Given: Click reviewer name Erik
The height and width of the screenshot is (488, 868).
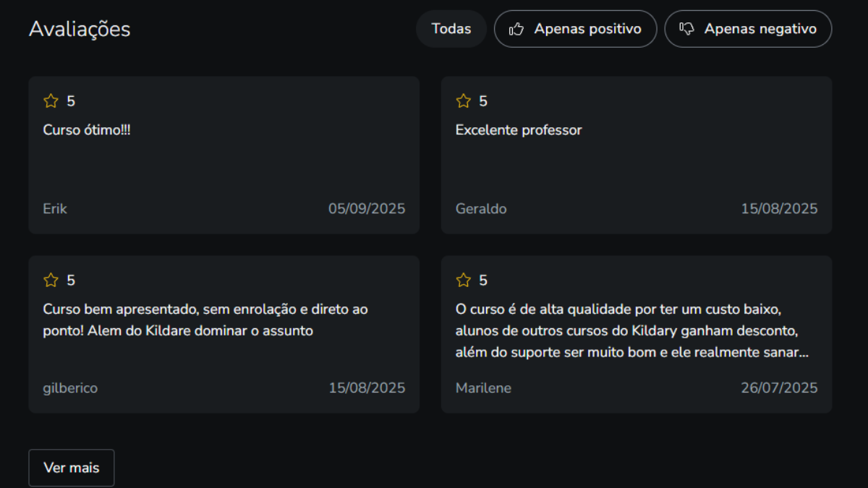Looking at the screenshot, I should (x=55, y=209).
